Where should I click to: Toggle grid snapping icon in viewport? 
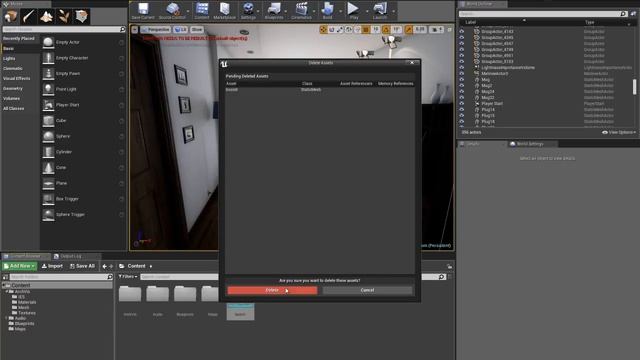coord(366,29)
